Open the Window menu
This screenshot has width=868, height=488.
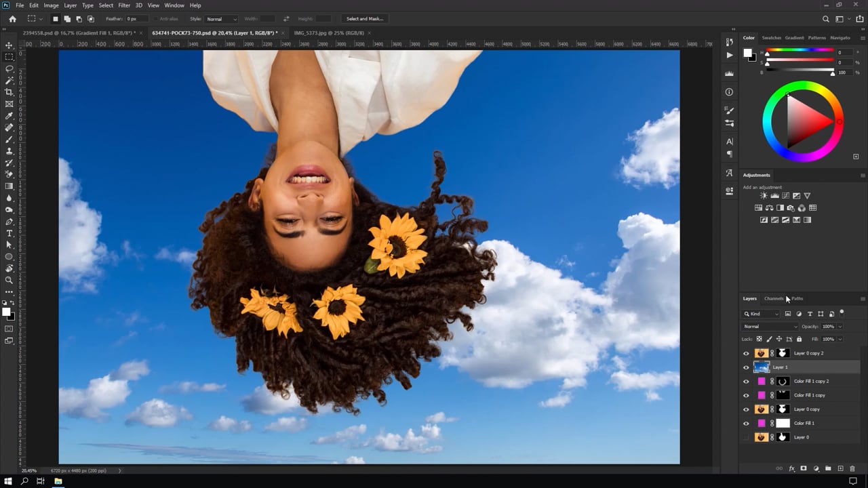[174, 5]
